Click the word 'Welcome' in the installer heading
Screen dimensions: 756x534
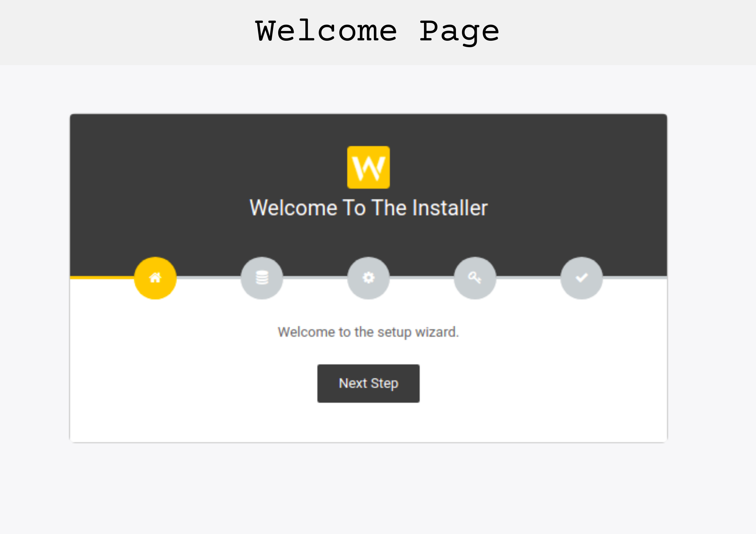pos(293,208)
